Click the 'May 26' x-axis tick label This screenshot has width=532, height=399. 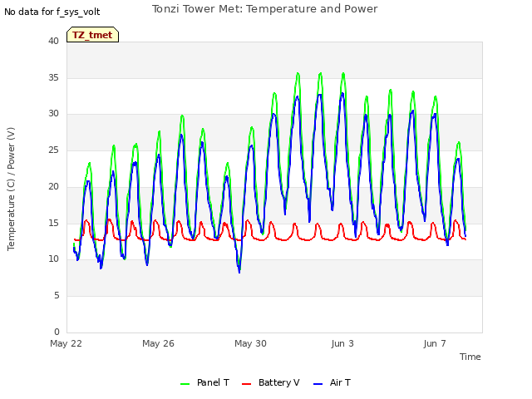(x=158, y=343)
